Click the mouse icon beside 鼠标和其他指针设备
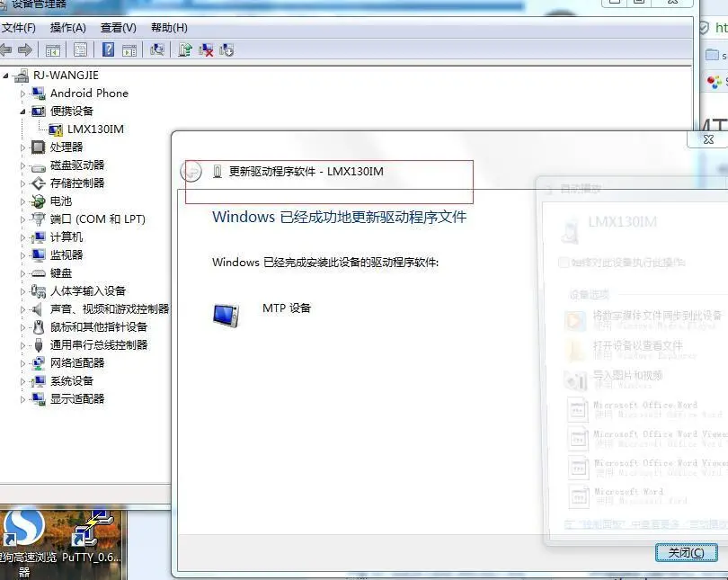 39,327
